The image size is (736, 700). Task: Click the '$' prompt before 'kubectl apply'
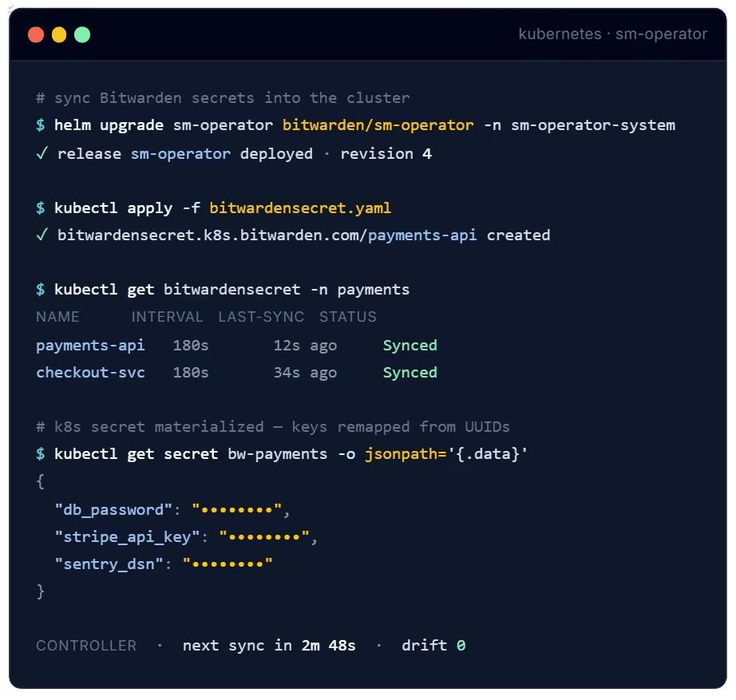click(41, 208)
